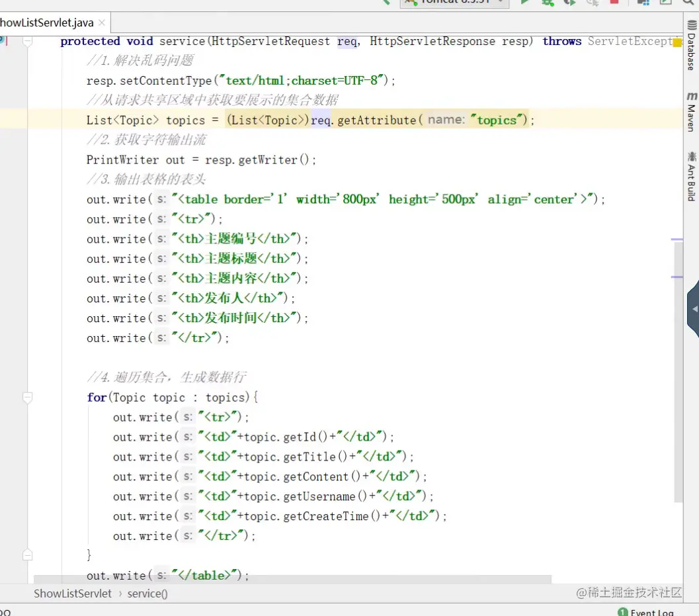Click topic.getId() in the loop
This screenshot has width=699, height=616.
286,437
